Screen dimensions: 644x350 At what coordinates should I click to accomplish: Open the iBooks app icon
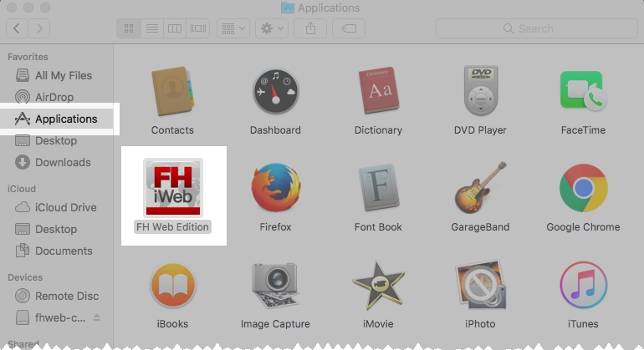tap(173, 285)
